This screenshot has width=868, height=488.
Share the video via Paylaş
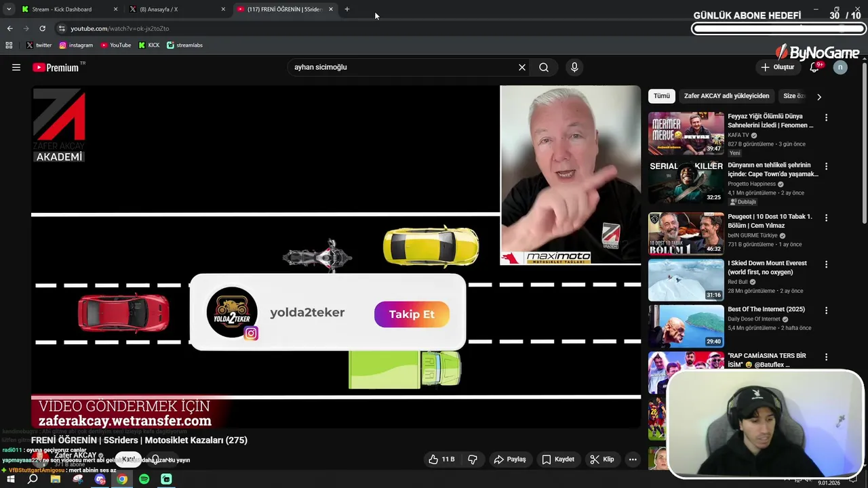coord(509,459)
